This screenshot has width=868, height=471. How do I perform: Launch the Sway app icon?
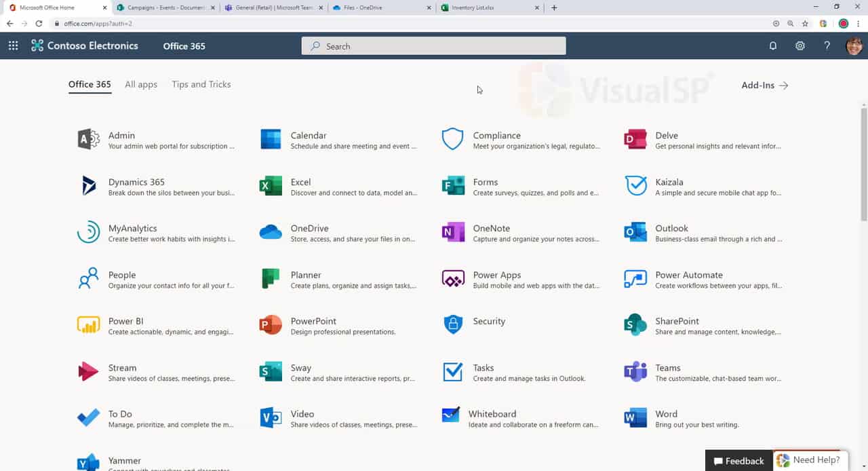tap(271, 371)
